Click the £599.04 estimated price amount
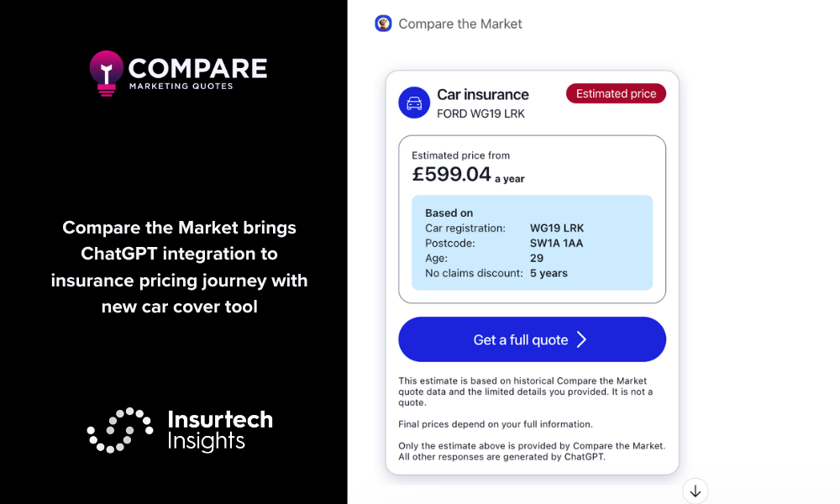Viewport: 840px width, 504px height. click(451, 174)
